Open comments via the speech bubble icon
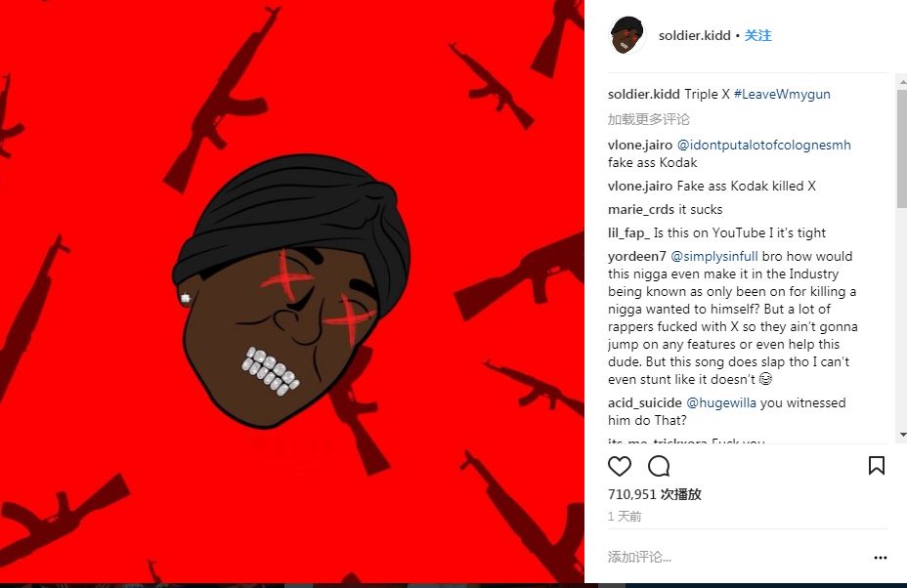Viewport: 907px width, 588px height. pyautogui.click(x=659, y=466)
